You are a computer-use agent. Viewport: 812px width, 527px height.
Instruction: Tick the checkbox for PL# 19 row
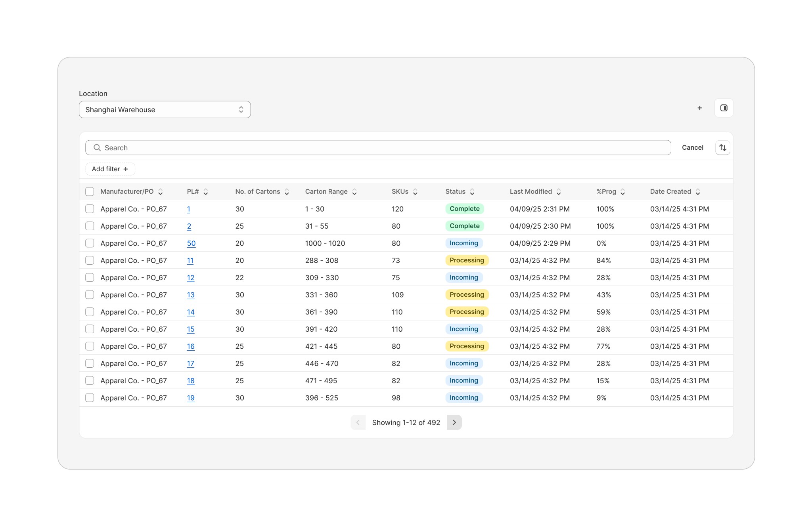click(x=90, y=398)
